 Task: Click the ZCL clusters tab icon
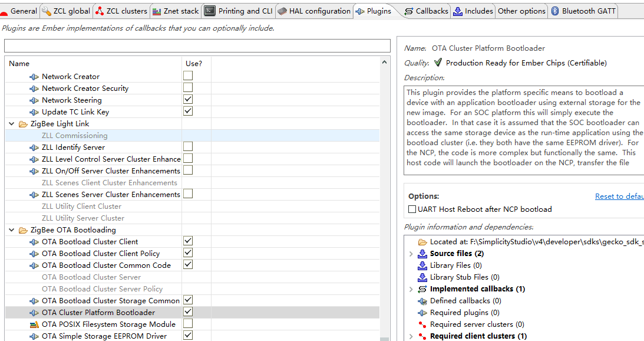99,11
